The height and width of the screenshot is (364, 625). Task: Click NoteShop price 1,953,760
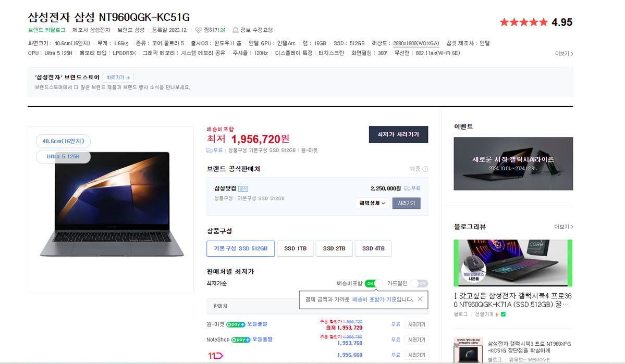point(350,343)
